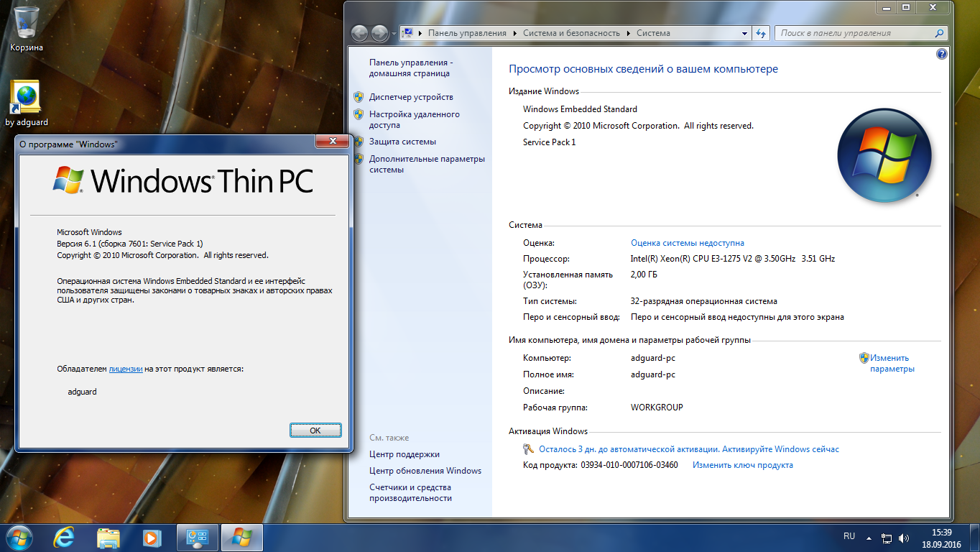The height and width of the screenshot is (552, 980).
Task: Open 'Центр обновления Windows' link
Action: tap(425, 471)
